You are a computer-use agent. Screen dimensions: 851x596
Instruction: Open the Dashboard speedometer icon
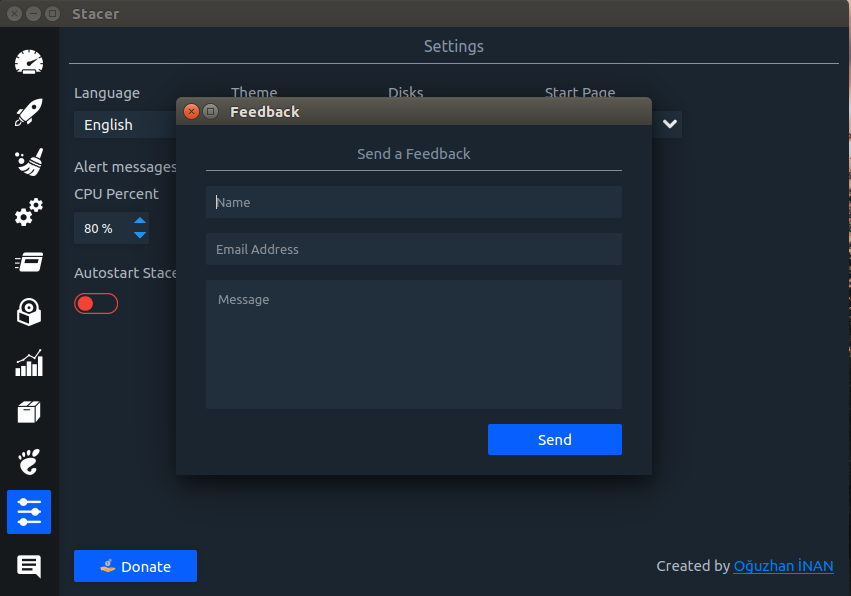tap(29, 62)
